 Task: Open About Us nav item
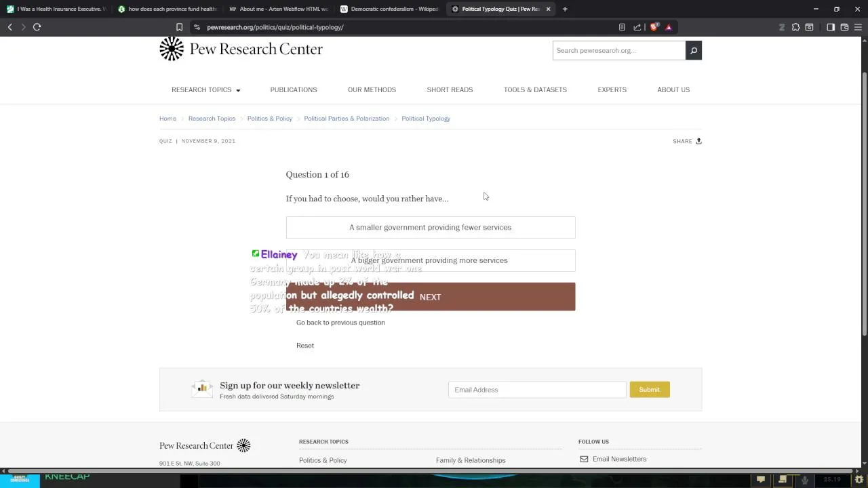[673, 89]
